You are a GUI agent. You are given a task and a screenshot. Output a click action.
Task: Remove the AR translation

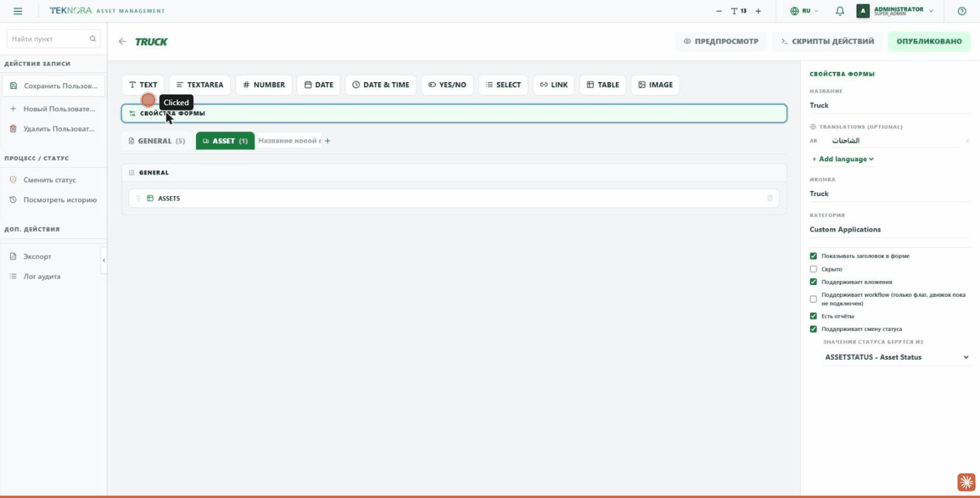967,141
